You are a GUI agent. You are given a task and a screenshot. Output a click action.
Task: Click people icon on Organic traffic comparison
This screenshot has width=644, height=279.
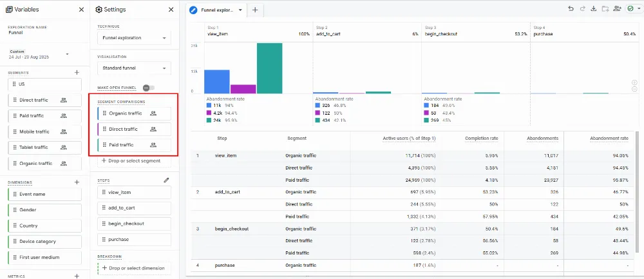point(153,113)
